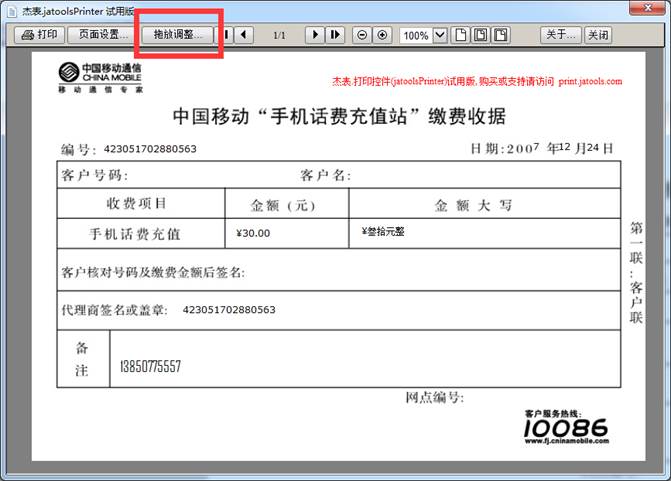Click the 金额大写 column header
The width and height of the screenshot is (671, 481).
pos(473,205)
